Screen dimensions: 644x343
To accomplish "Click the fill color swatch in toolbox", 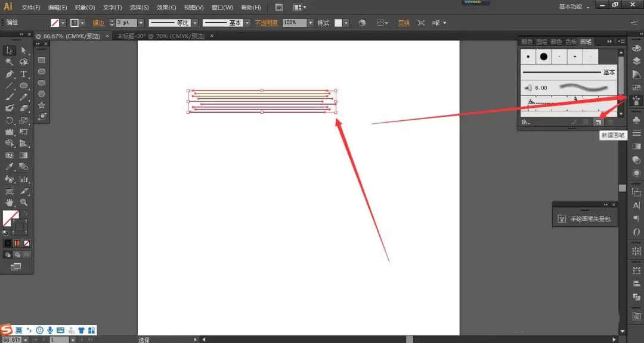I will [11, 219].
